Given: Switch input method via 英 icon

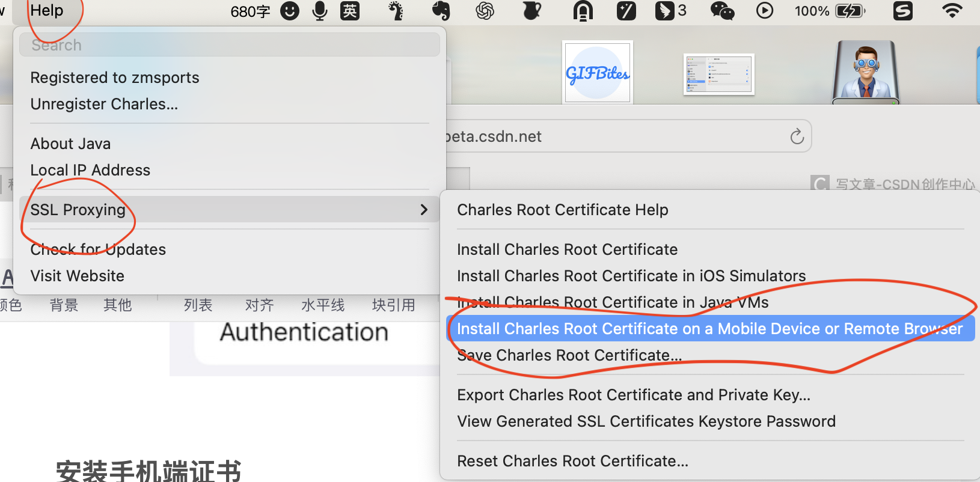Looking at the screenshot, I should (x=350, y=11).
